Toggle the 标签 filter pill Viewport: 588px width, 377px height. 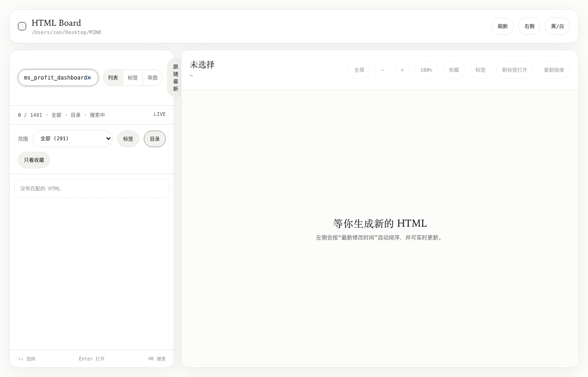coord(128,138)
